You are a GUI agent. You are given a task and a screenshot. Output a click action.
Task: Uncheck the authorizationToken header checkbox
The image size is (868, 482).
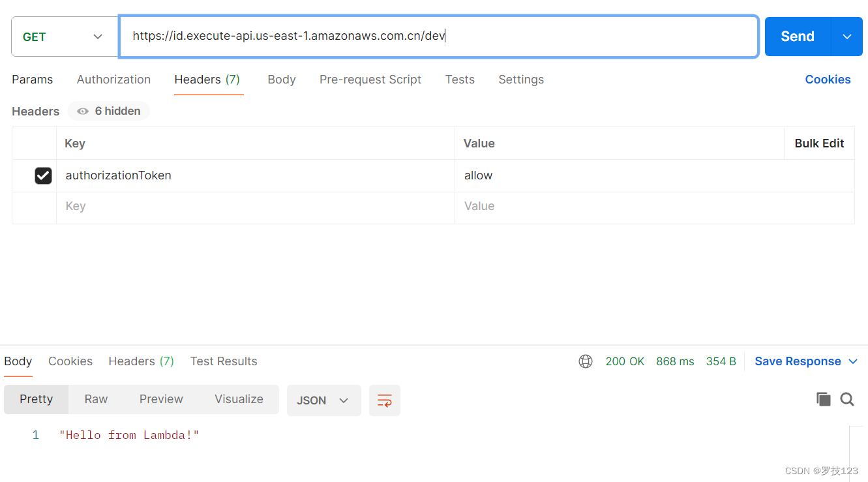click(x=43, y=175)
